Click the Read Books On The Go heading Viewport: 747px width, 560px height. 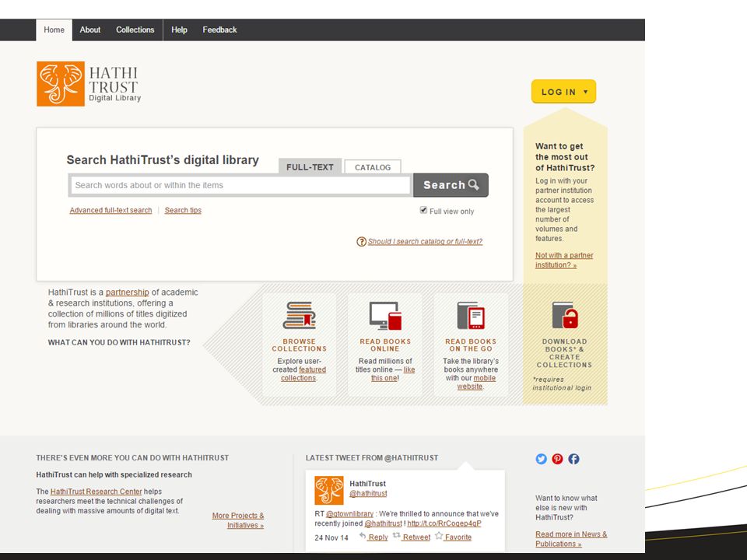point(471,345)
